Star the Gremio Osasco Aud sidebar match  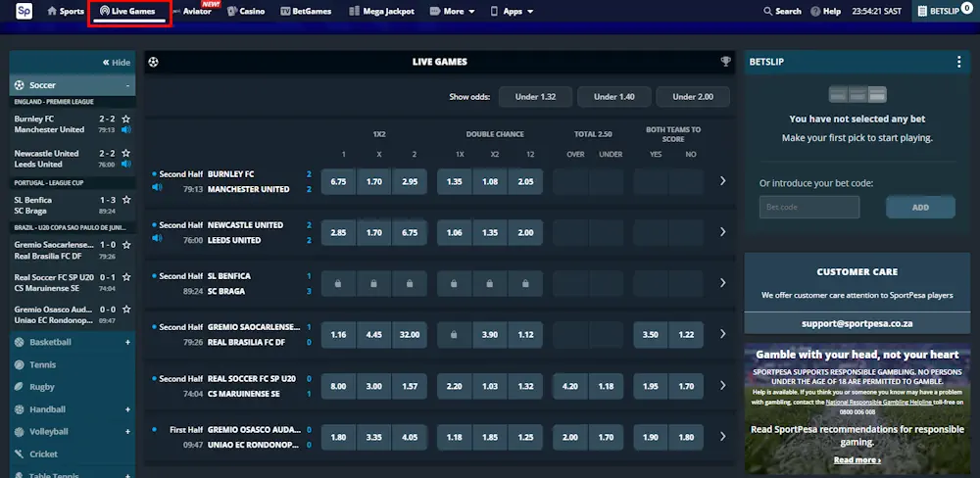tap(126, 310)
